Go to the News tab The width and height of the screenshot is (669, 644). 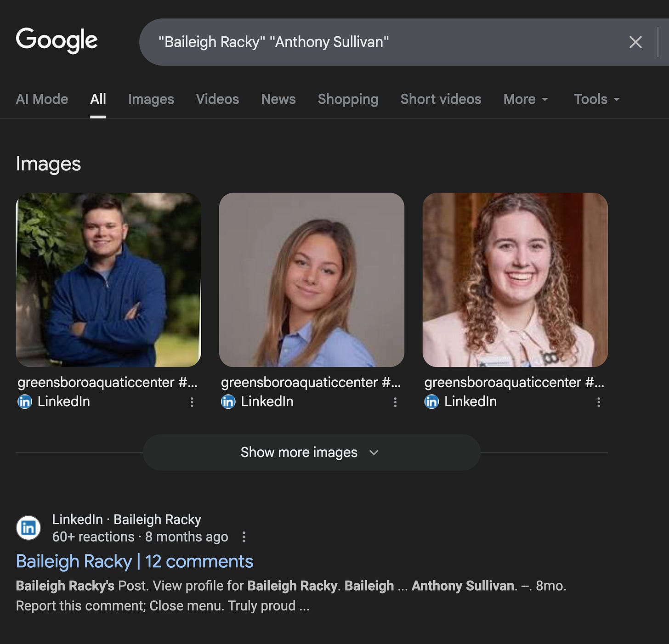click(278, 99)
